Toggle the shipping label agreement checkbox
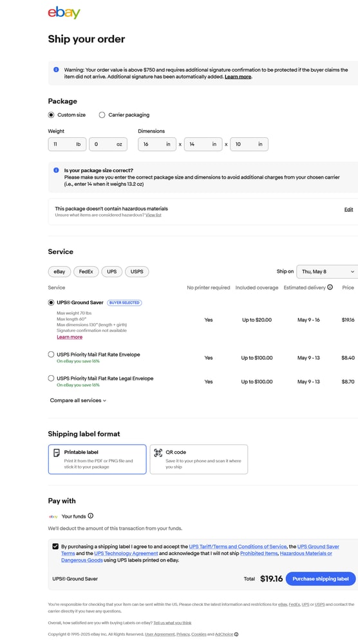Screen dimensions: 358x644 click(55, 547)
